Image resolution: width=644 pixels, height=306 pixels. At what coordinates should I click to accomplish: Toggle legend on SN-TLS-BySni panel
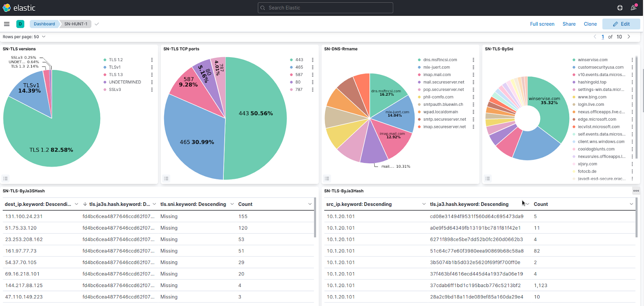488,179
